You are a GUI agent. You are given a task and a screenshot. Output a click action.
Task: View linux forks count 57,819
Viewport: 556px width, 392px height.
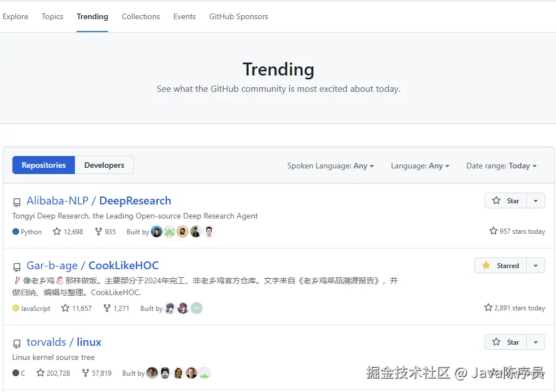[96, 373]
